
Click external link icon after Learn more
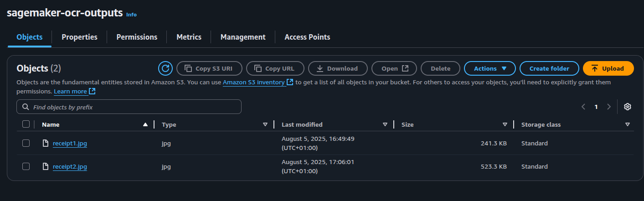pyautogui.click(x=92, y=91)
